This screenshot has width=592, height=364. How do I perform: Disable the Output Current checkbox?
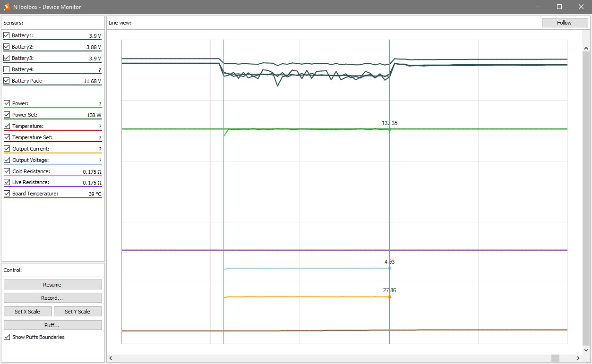[x=7, y=149]
